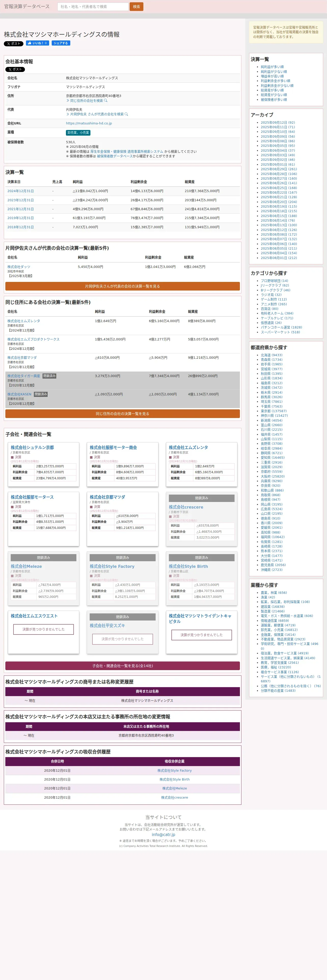This screenshot has height=980, width=327.
Task: Open the 2019年12月31日 settlement entry
Action: 21,218
